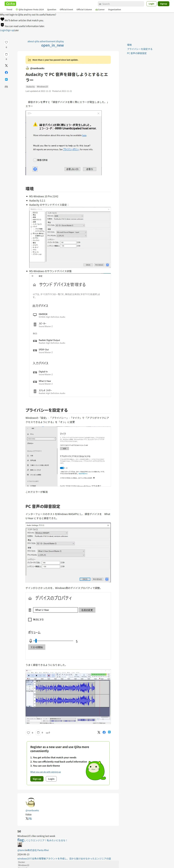
Task: Share on X from the left sidebar
Action: click(x=6, y=65)
